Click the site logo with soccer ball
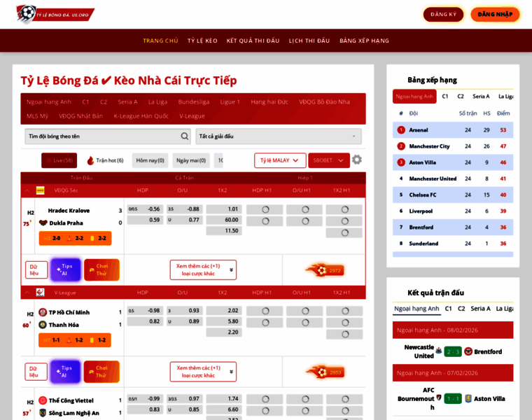The height and width of the screenshot is (420, 532). 55,14
